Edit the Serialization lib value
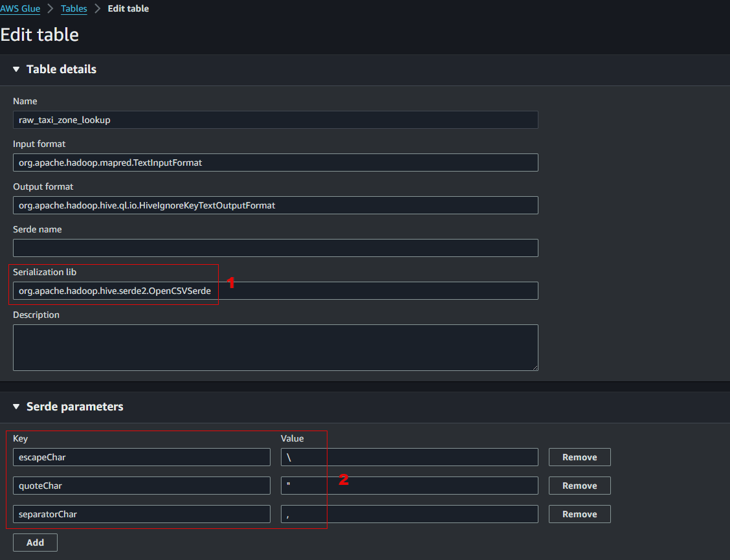The height and width of the screenshot is (560, 730). 275,291
